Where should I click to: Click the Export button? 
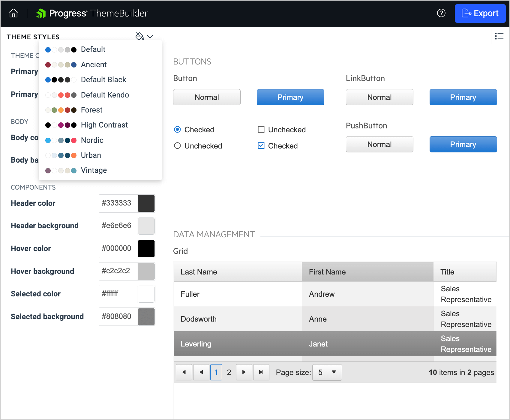(480, 13)
